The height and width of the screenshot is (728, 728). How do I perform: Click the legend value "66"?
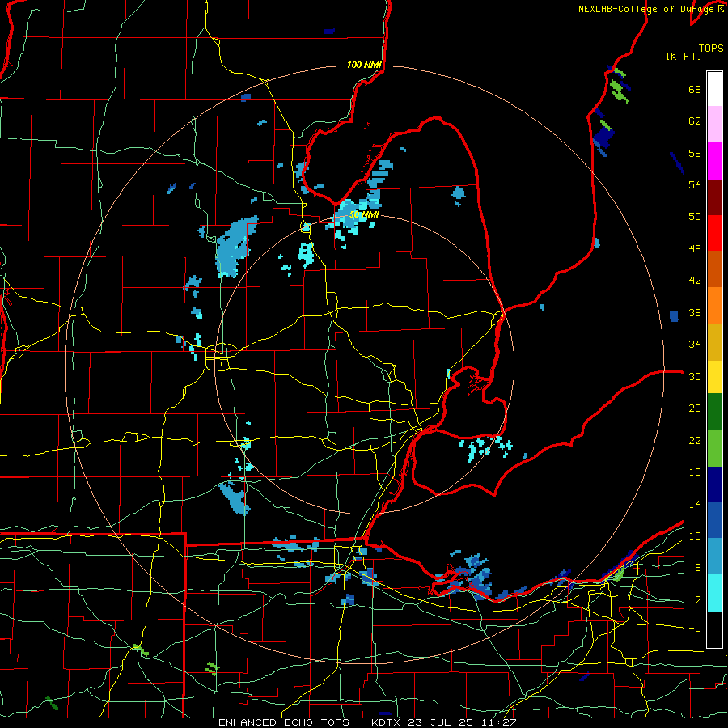point(695,89)
